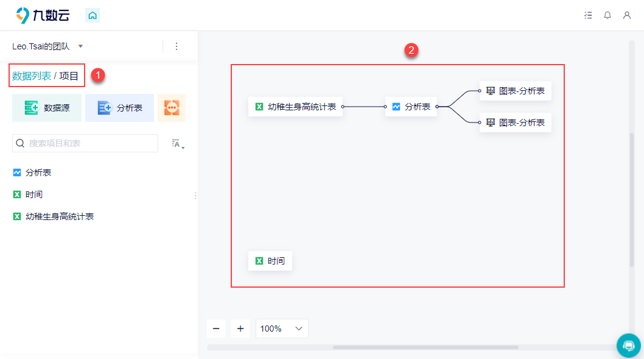The height and width of the screenshot is (359, 644).
Task: Click the orange more-actions tile icon
Action: tap(172, 108)
